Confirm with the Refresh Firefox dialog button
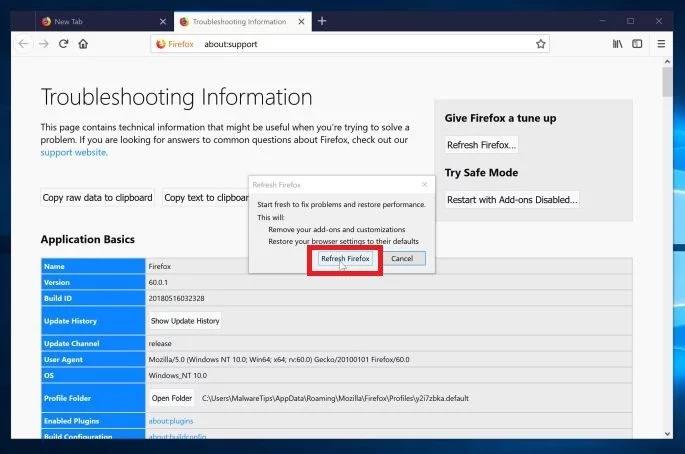685x454 pixels. [x=345, y=258]
